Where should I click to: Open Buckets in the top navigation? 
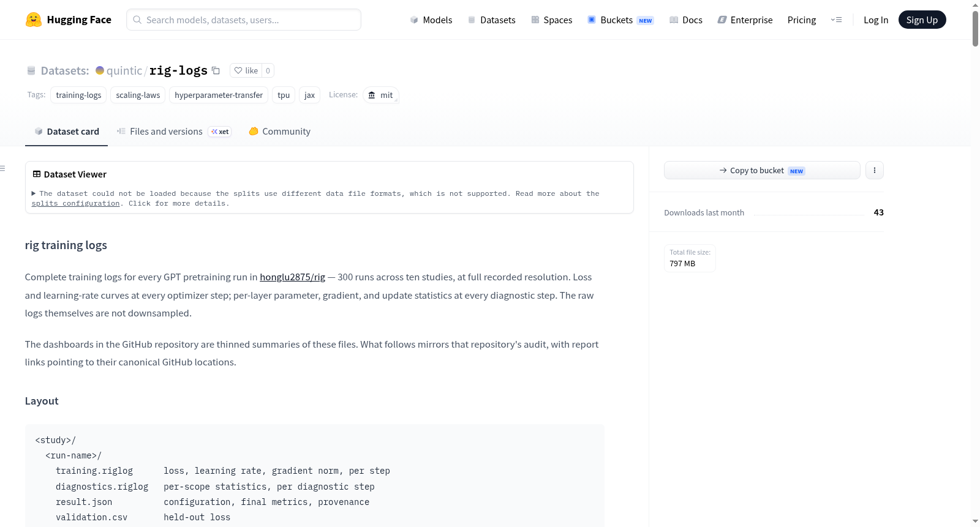pos(620,20)
